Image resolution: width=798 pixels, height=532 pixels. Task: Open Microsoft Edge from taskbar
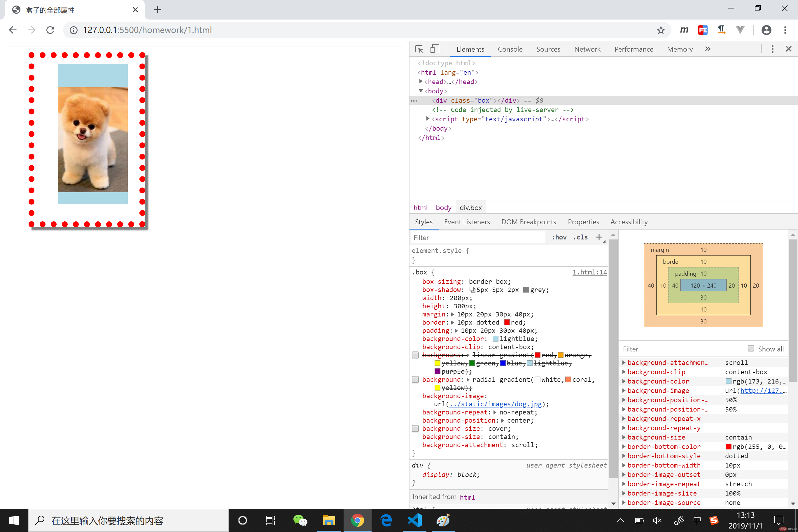(x=386, y=520)
